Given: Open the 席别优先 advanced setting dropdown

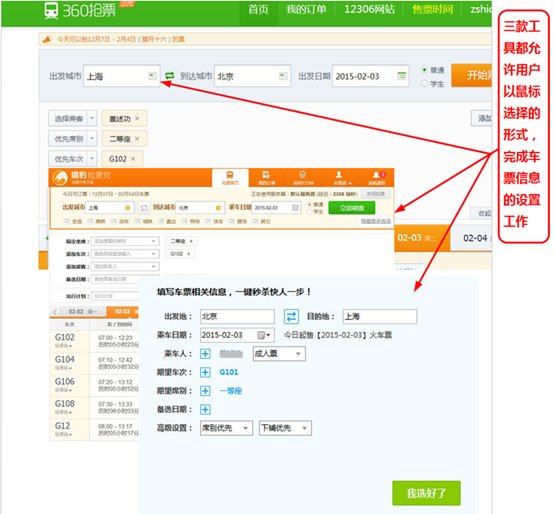Looking at the screenshot, I should [x=226, y=428].
